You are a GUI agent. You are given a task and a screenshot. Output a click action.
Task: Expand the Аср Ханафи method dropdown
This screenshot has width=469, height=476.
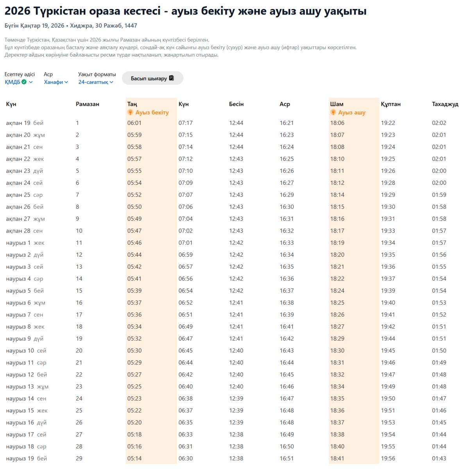pyautogui.click(x=54, y=82)
